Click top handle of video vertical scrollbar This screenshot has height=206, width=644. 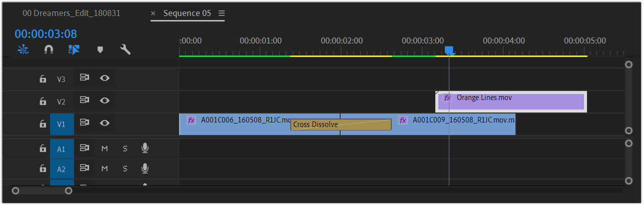[x=629, y=64]
